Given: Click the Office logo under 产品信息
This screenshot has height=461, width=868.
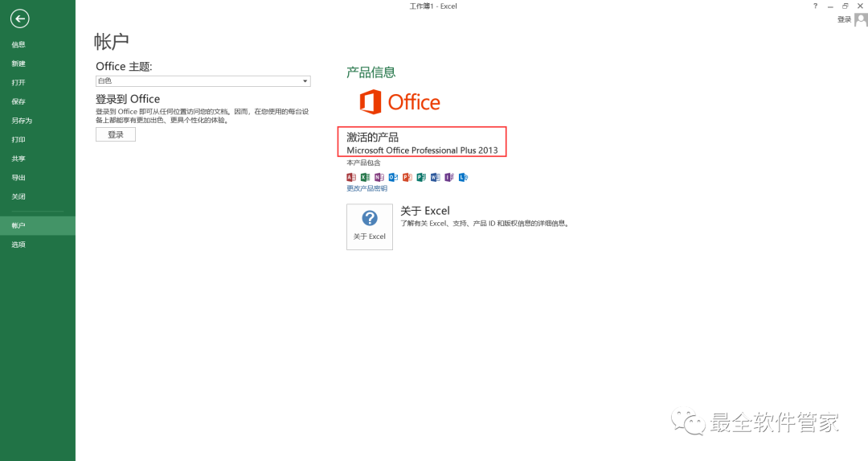Looking at the screenshot, I should [399, 102].
